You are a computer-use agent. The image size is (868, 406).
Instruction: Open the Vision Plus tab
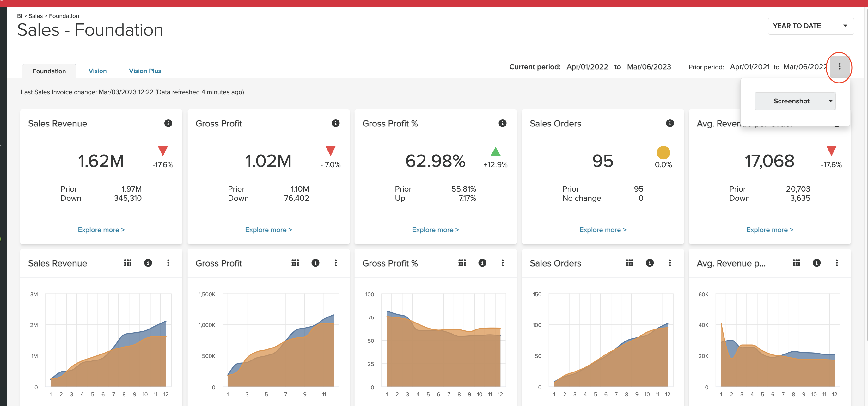(x=145, y=71)
